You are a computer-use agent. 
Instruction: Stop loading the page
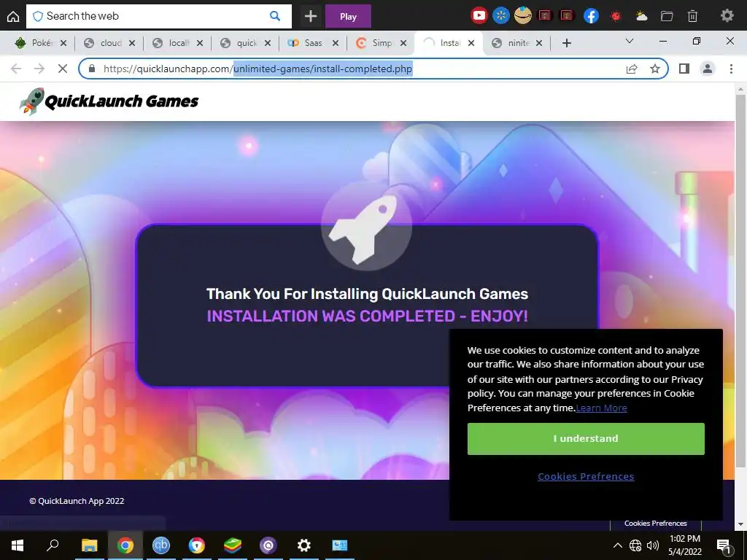coord(63,69)
